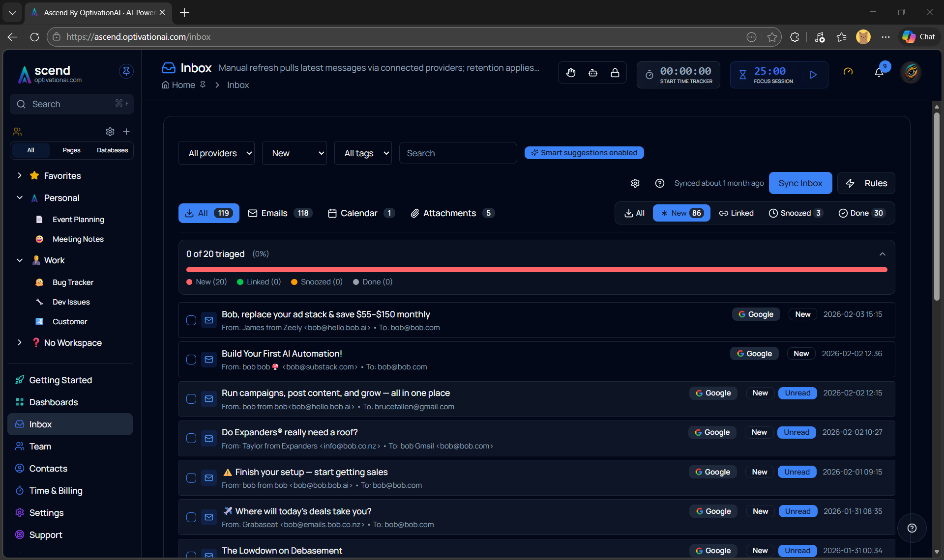Image resolution: width=944 pixels, height=560 pixels.
Task: Tick checkbox for Do Expanders email
Action: coord(191,438)
